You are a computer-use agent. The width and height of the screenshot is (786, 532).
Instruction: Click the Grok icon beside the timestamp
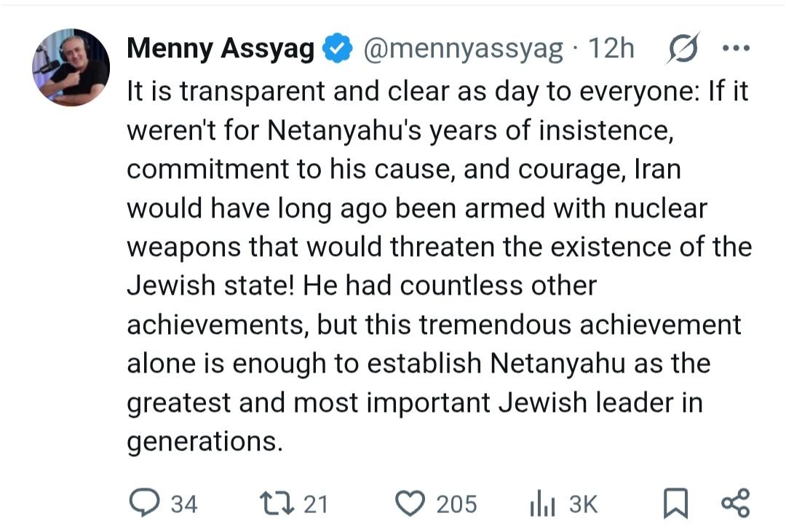click(x=683, y=49)
